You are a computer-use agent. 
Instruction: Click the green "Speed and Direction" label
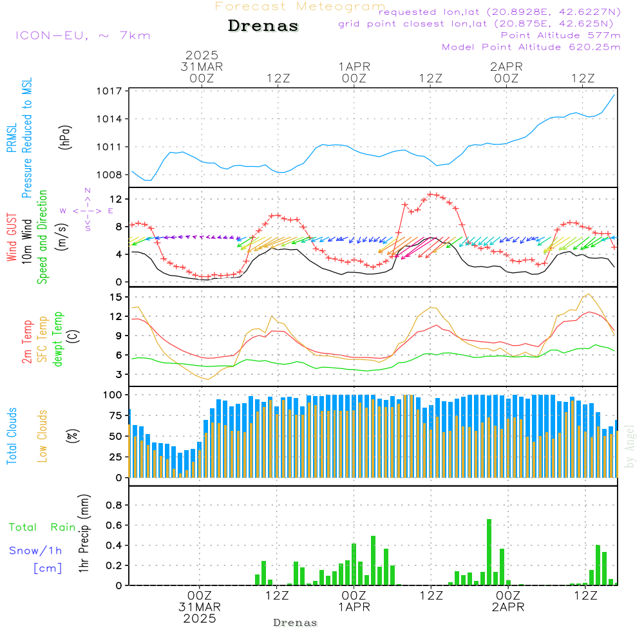[x=42, y=237]
